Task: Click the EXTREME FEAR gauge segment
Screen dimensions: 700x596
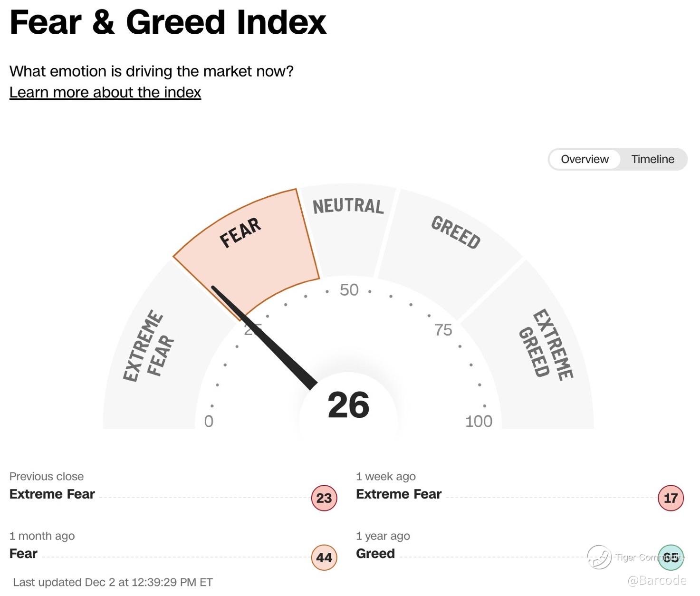Action: (x=157, y=352)
